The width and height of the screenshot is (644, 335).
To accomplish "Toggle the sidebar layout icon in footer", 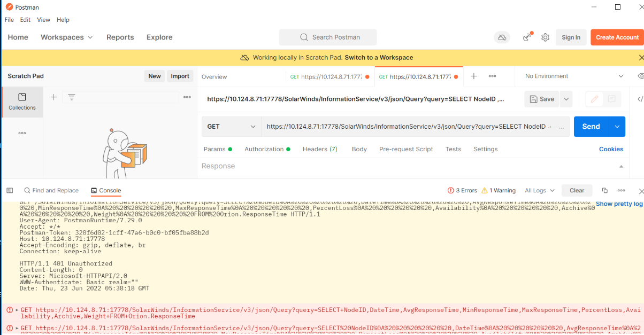I will coord(10,190).
